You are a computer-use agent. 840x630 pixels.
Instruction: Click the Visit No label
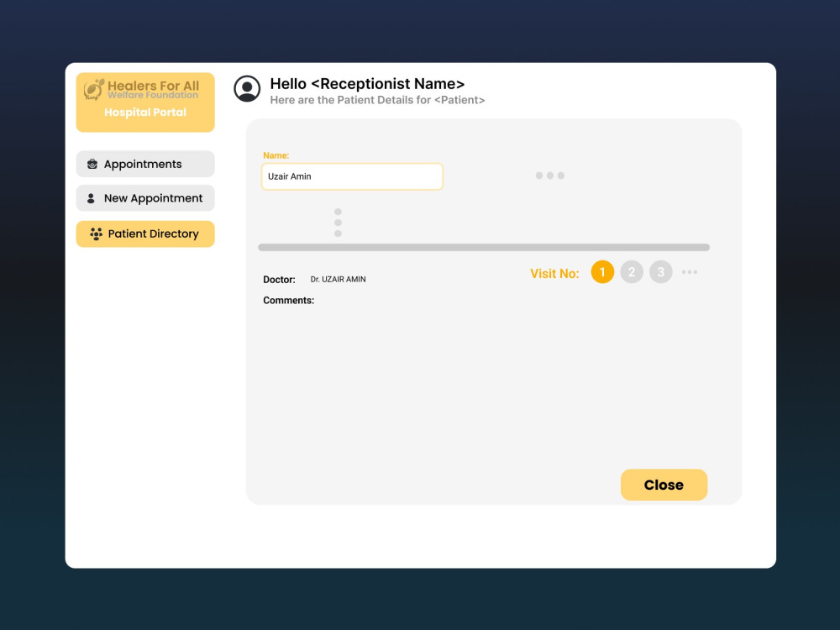[554, 273]
